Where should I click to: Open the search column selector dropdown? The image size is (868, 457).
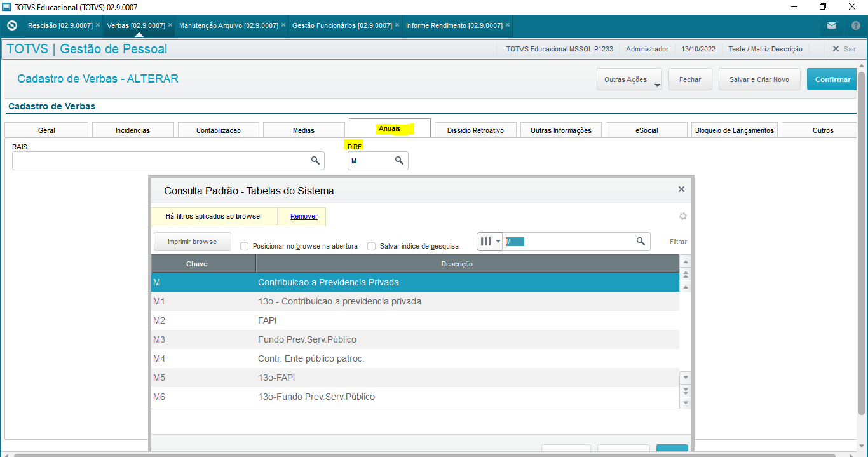click(x=490, y=242)
